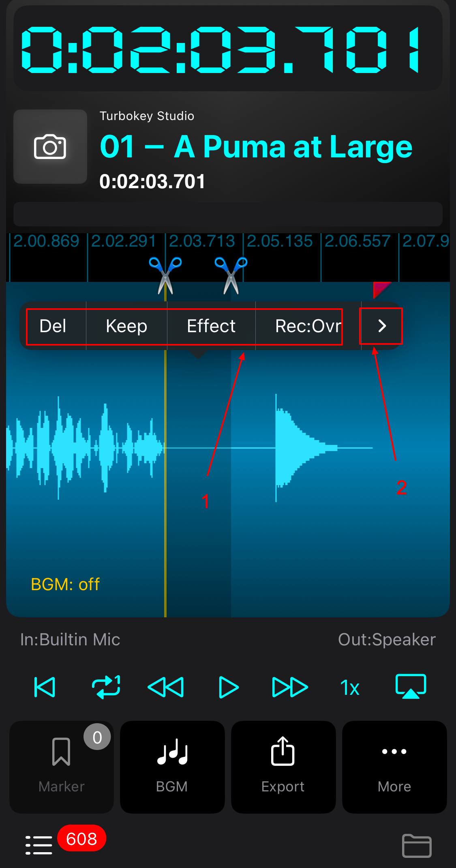456x868 pixels.
Task: Choose Del in the selection menu
Action: point(53,326)
